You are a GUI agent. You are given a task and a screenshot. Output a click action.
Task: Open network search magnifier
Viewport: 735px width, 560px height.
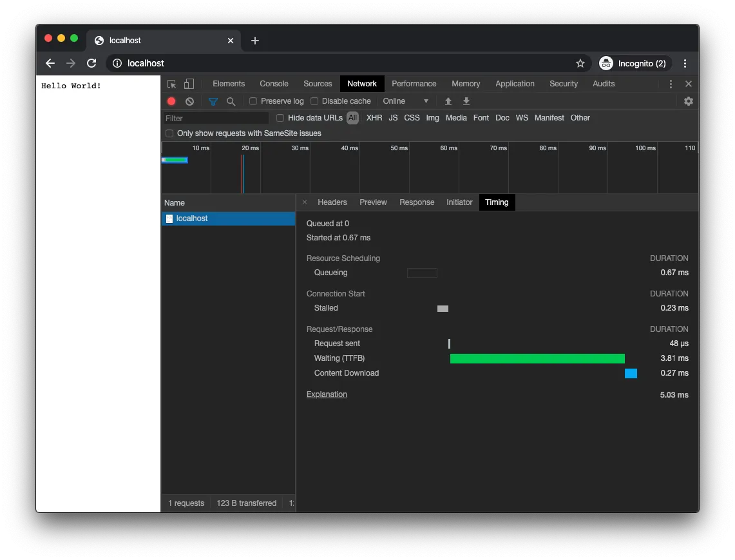click(x=231, y=101)
